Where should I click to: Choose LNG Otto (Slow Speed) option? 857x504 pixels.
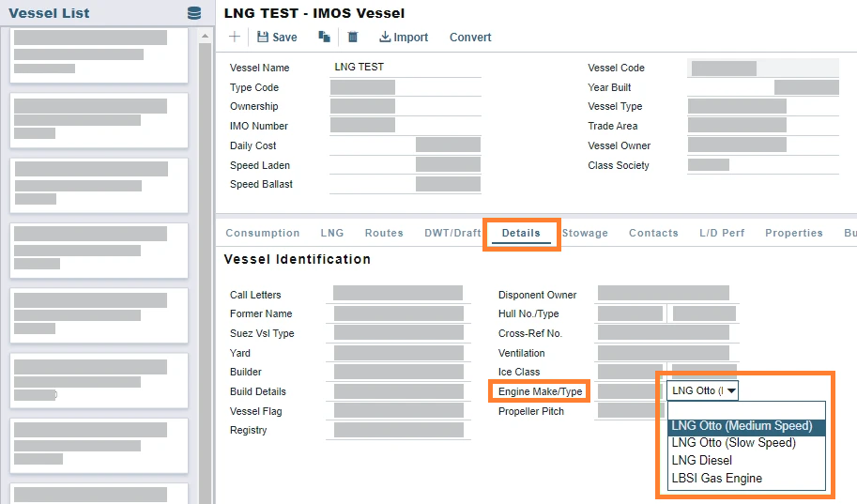746,443
